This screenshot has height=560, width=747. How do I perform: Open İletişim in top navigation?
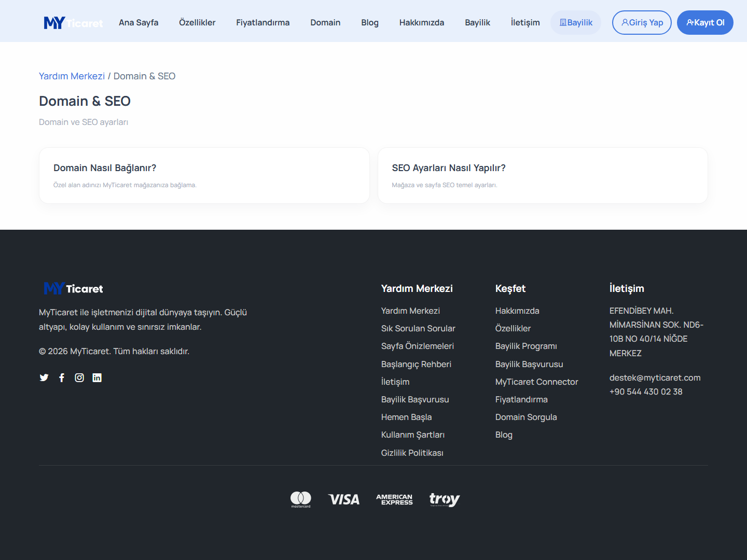(x=525, y=23)
